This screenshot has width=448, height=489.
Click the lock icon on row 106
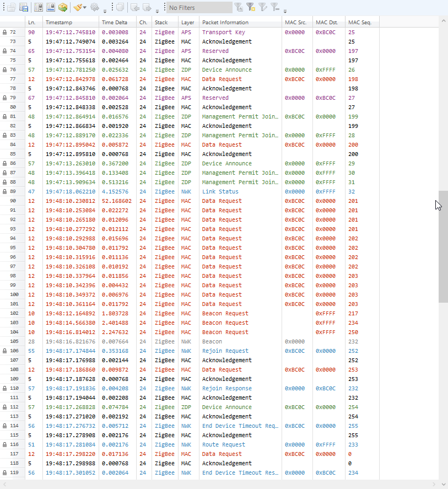[x=4, y=351]
